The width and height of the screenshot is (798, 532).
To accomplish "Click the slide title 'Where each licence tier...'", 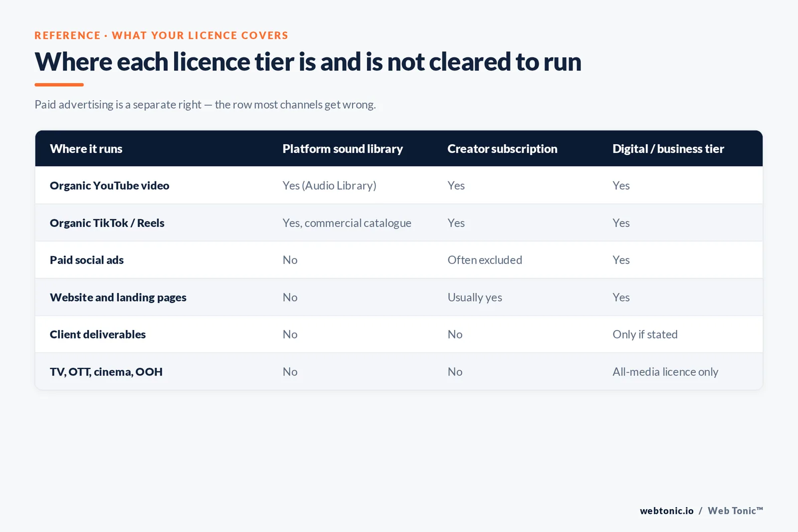I will coord(308,62).
